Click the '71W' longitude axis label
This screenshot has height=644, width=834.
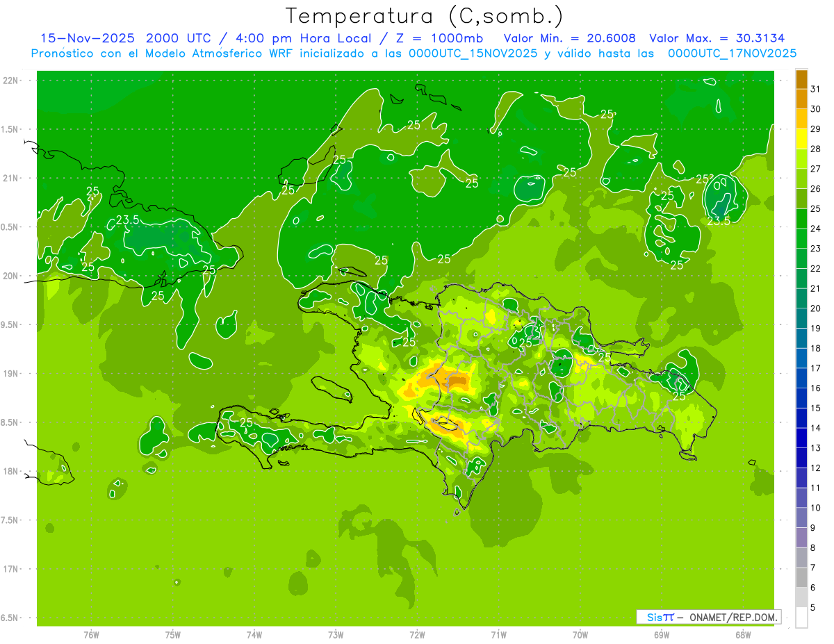498,635
